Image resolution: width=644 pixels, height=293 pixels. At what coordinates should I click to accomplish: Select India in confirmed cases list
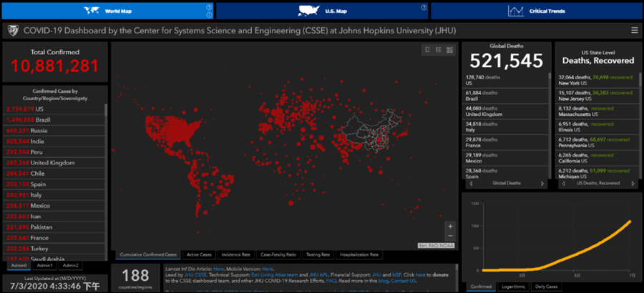pyautogui.click(x=55, y=141)
